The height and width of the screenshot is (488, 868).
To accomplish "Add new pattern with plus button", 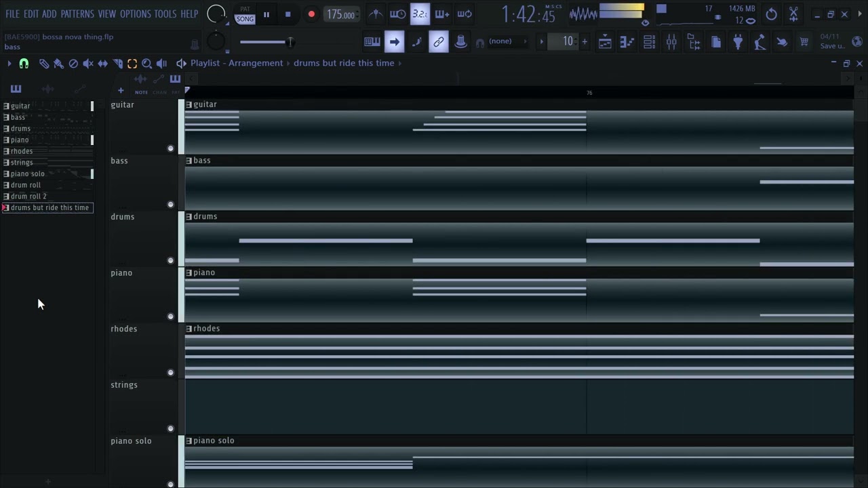I will coord(585,41).
